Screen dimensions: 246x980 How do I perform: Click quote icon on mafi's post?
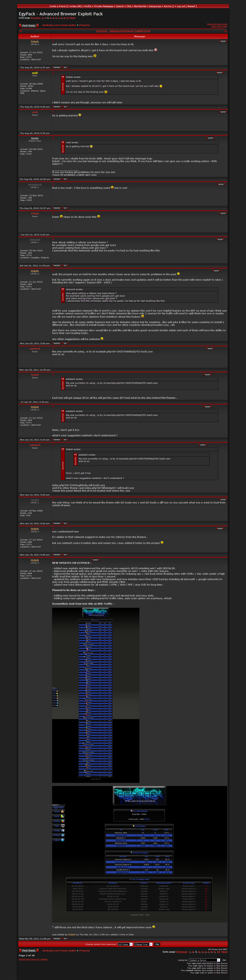220,73
